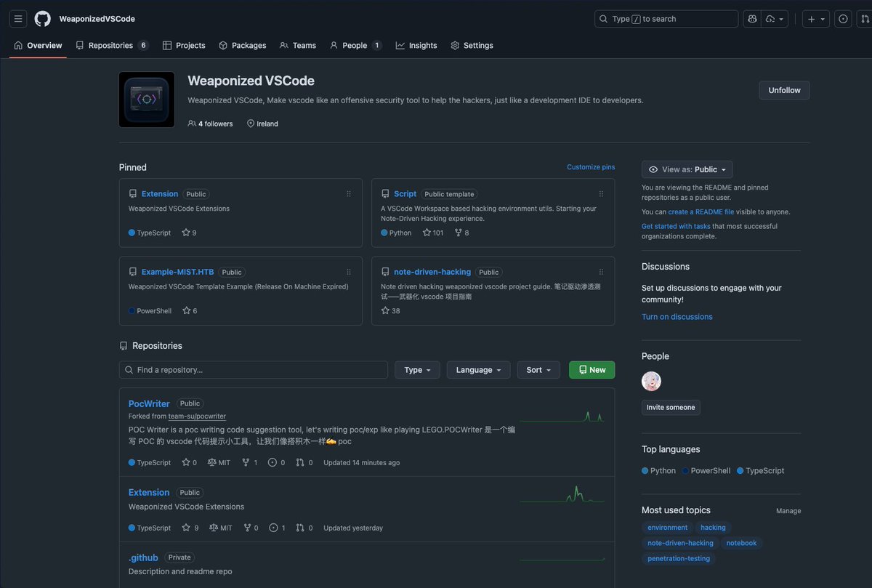The height and width of the screenshot is (588, 872).
Task: Open the People tab
Action: pos(355,45)
